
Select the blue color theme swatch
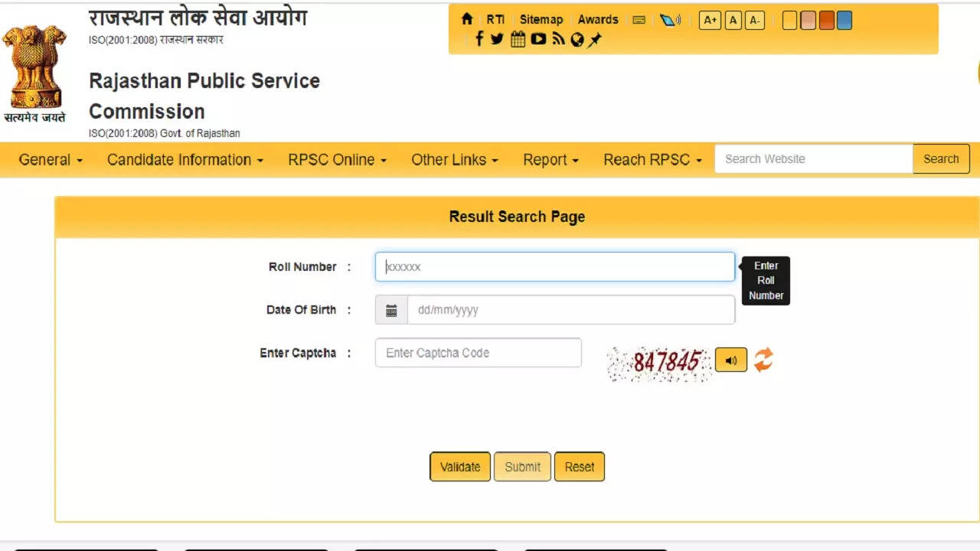point(844,21)
